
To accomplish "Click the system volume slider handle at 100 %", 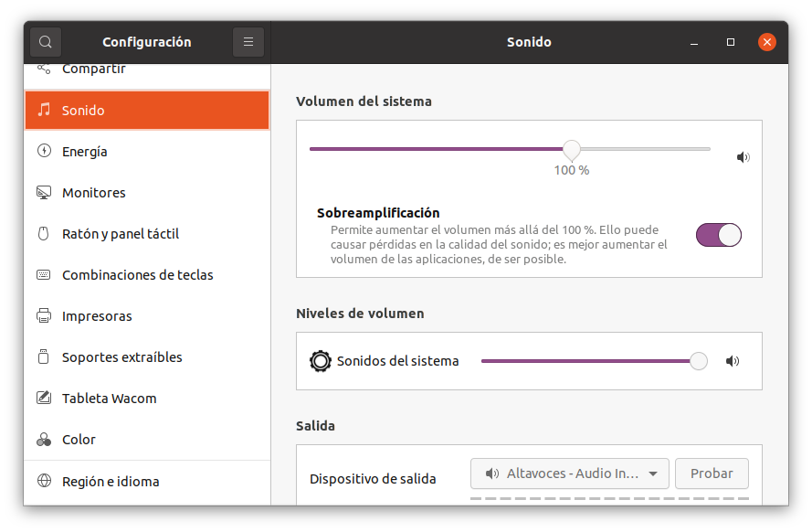I will pyautogui.click(x=572, y=149).
